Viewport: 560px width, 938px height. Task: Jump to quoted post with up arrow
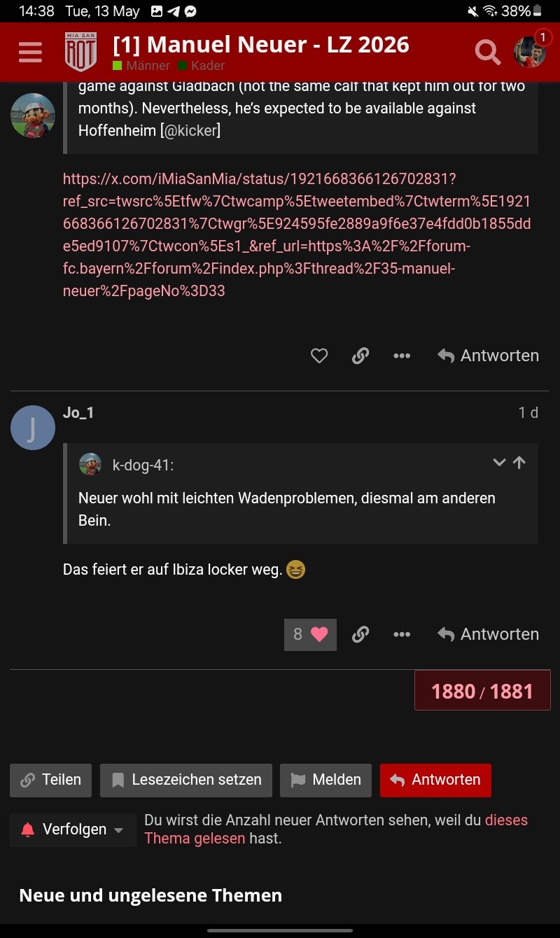(519, 463)
